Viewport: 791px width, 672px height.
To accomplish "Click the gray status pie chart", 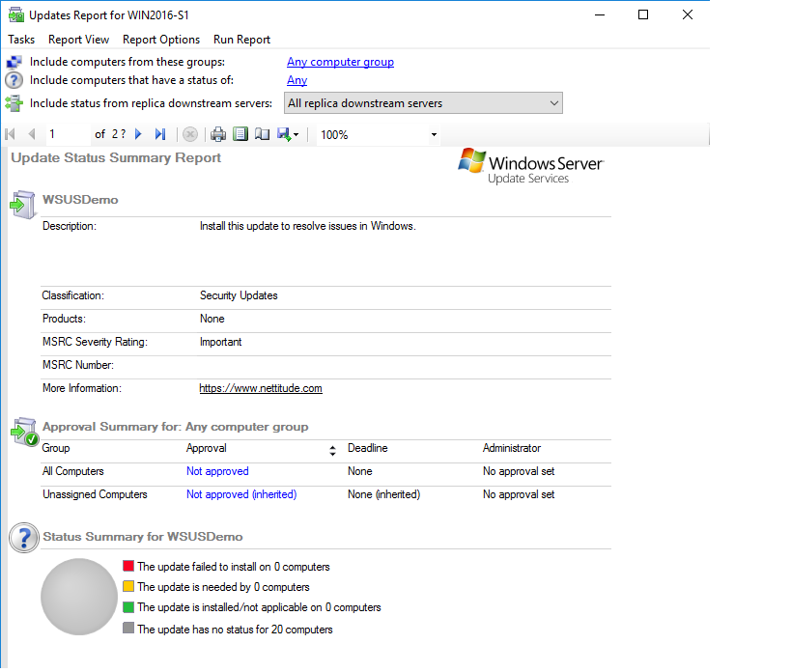I will coord(79,597).
